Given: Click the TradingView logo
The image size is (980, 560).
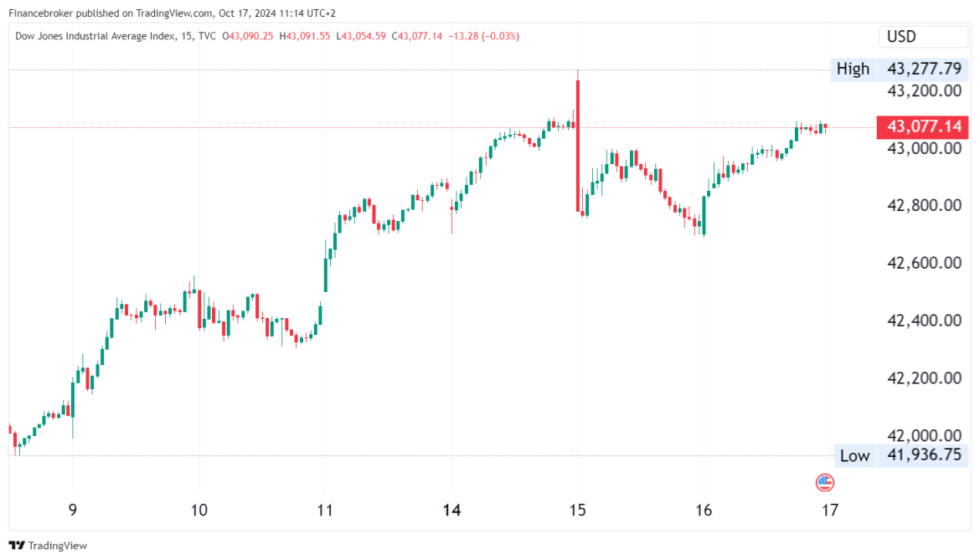Looking at the screenshot, I should tap(48, 545).
